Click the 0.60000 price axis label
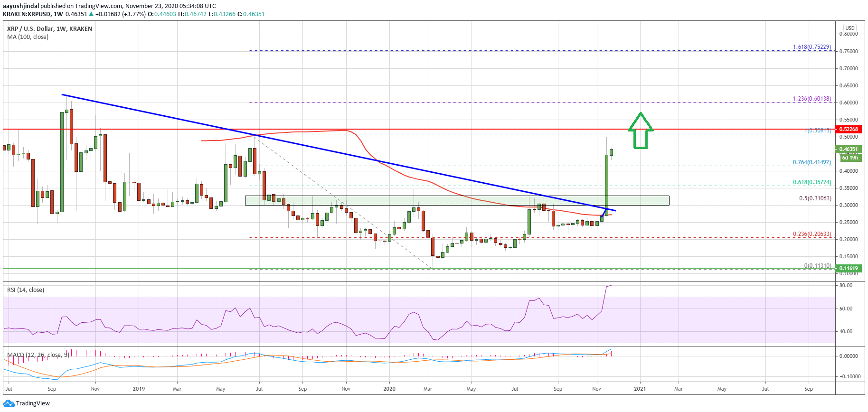Screen dimensions: 868x412 pos(849,103)
